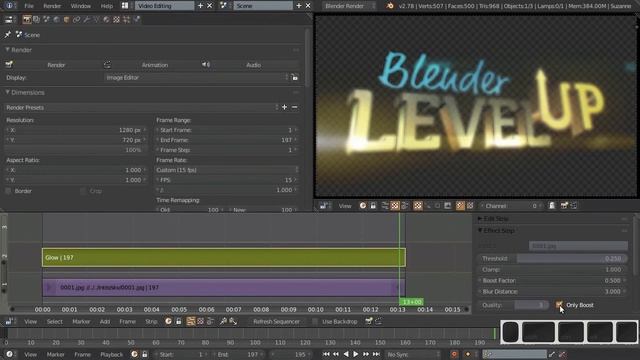Select the Render Layers properties tab icon
This screenshot has width=640, height=360.
[37, 20]
